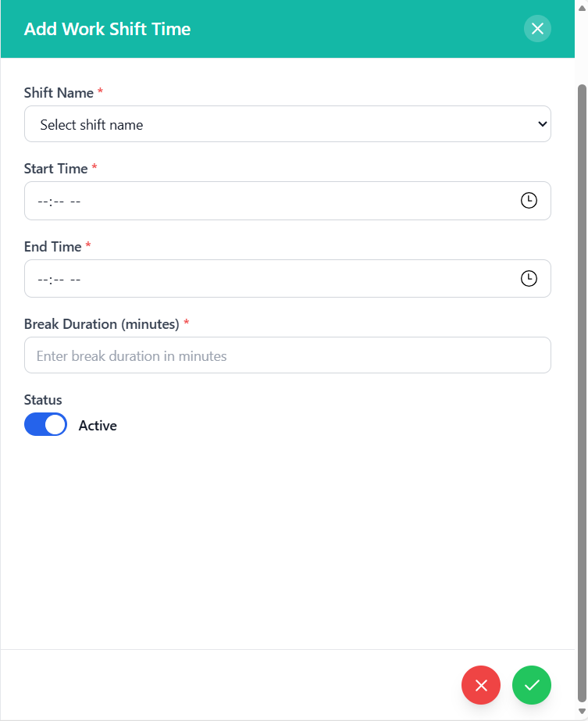Click the scrollbar down arrow
Viewport: 588px width, 721px height.
click(581, 711)
